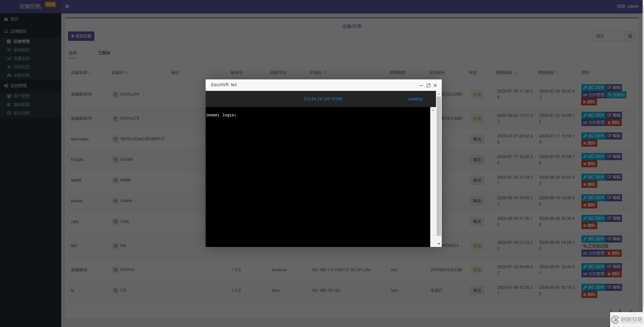Click 删除 for device 安徽移动54

coord(589,102)
